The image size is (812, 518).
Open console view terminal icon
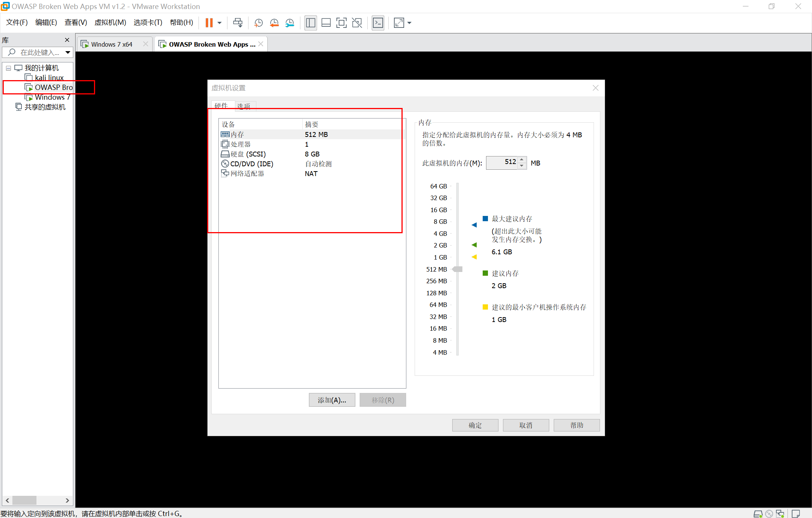coord(378,23)
